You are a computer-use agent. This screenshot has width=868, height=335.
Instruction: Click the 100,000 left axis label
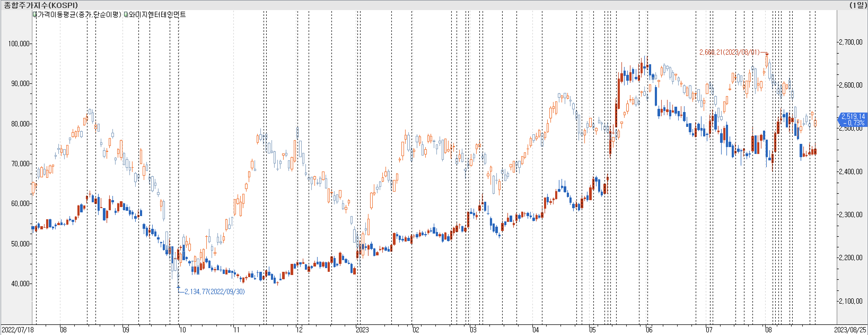click(x=19, y=44)
